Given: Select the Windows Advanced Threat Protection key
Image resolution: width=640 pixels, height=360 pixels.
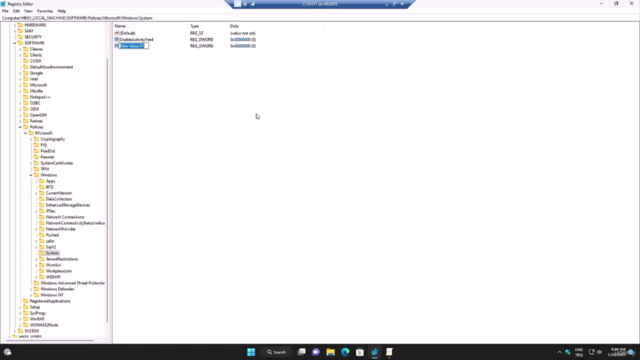Looking at the screenshot, I should (x=72, y=283).
